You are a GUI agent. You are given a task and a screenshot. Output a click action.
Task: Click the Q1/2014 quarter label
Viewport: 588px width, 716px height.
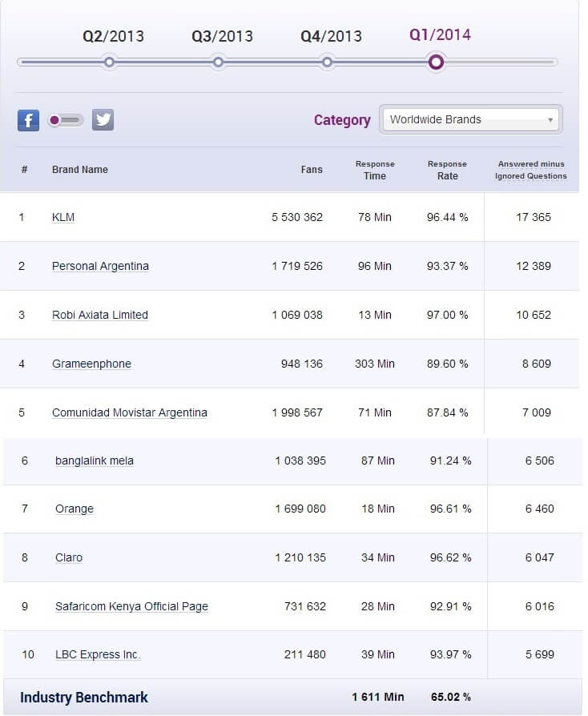point(440,34)
